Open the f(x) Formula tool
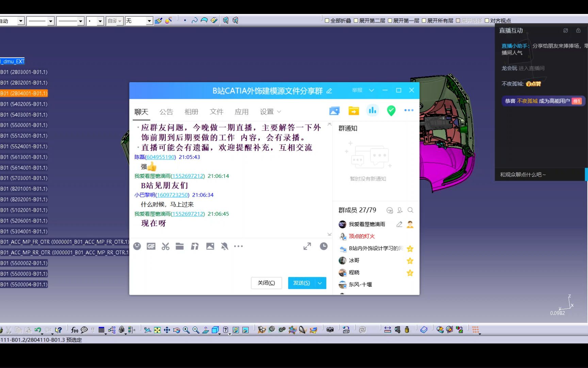This screenshot has height=368, width=588. pos(75,329)
